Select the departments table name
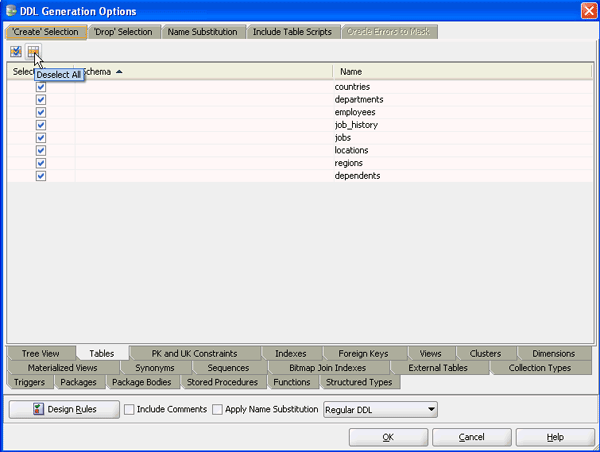This screenshot has height=452, width=600. pyautogui.click(x=359, y=100)
